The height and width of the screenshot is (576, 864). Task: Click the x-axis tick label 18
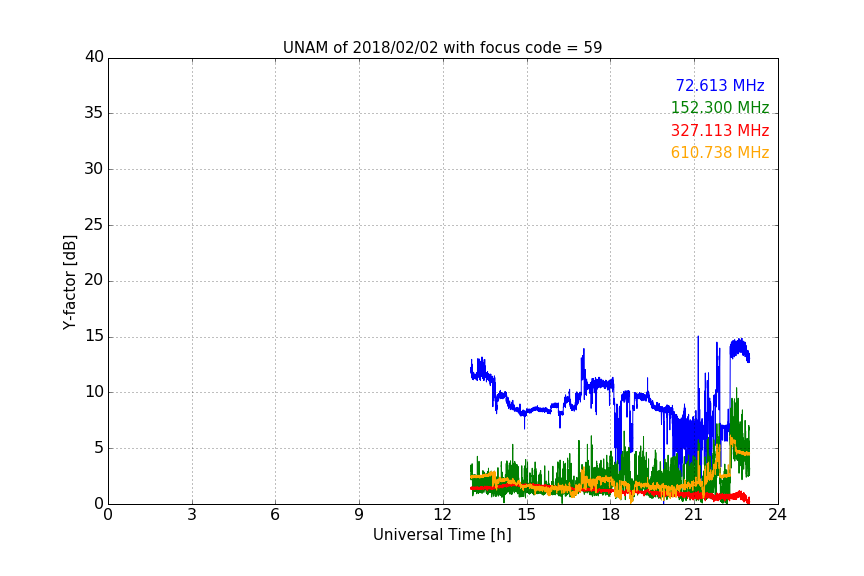[x=611, y=515]
